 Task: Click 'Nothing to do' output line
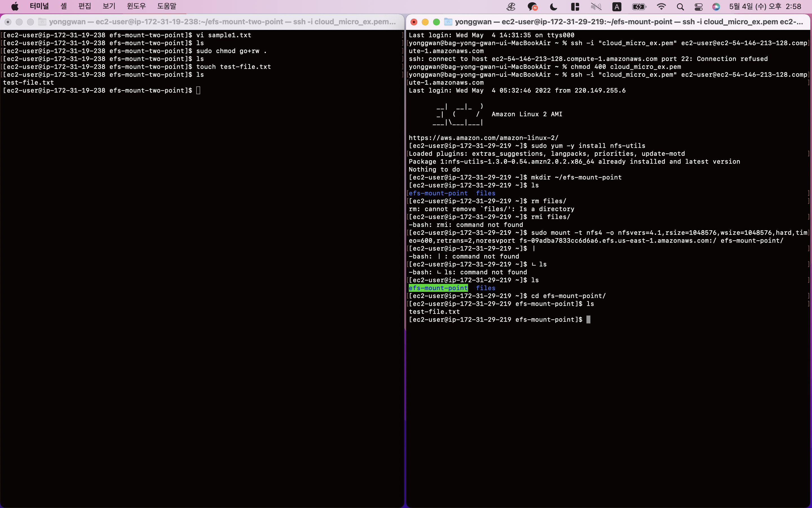point(434,169)
